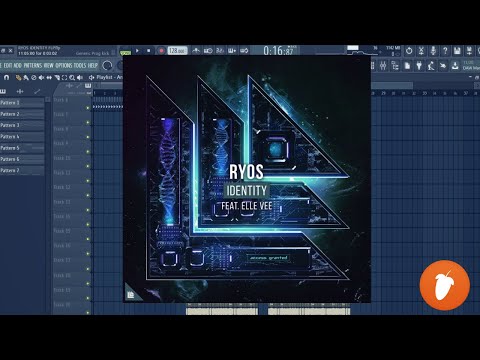Select the delete tool
The width and height of the screenshot is (480, 360).
tap(33, 78)
